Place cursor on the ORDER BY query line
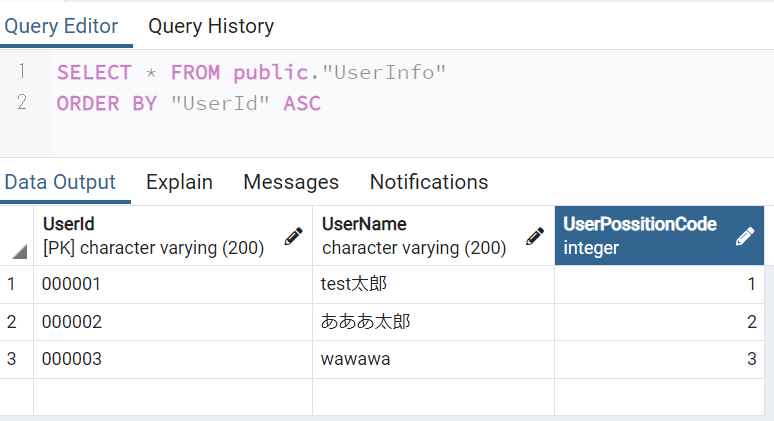 pos(189,103)
